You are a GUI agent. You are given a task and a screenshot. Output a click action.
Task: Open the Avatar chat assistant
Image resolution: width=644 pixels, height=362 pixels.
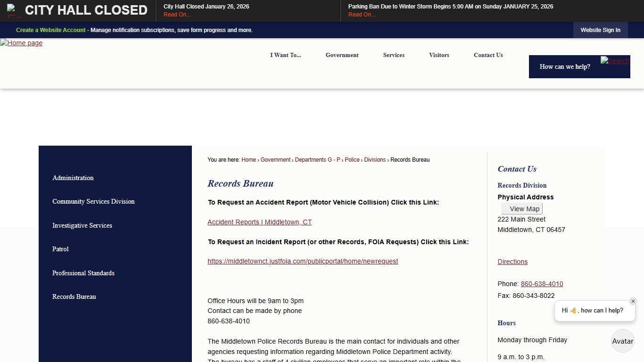pyautogui.click(x=622, y=341)
